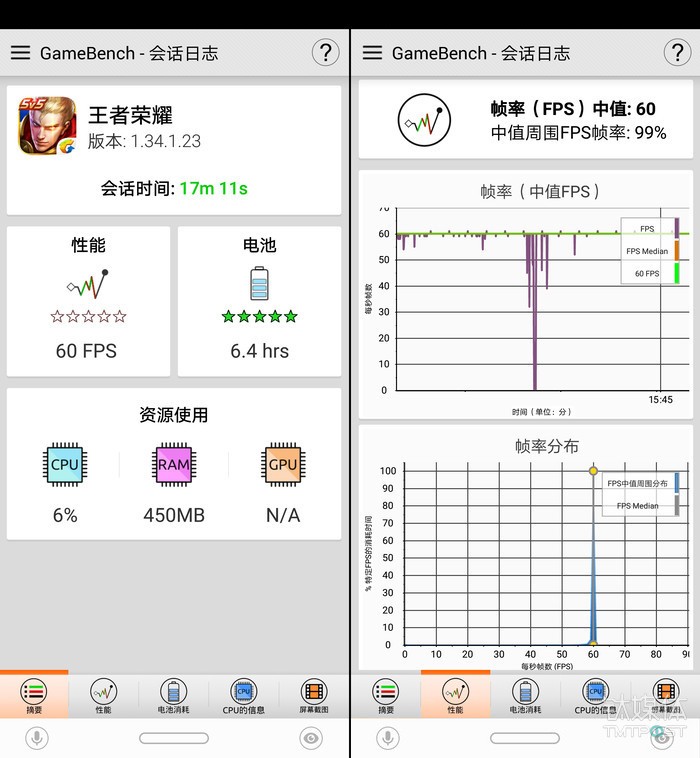Tap the 17m 11s session time value

(213, 188)
